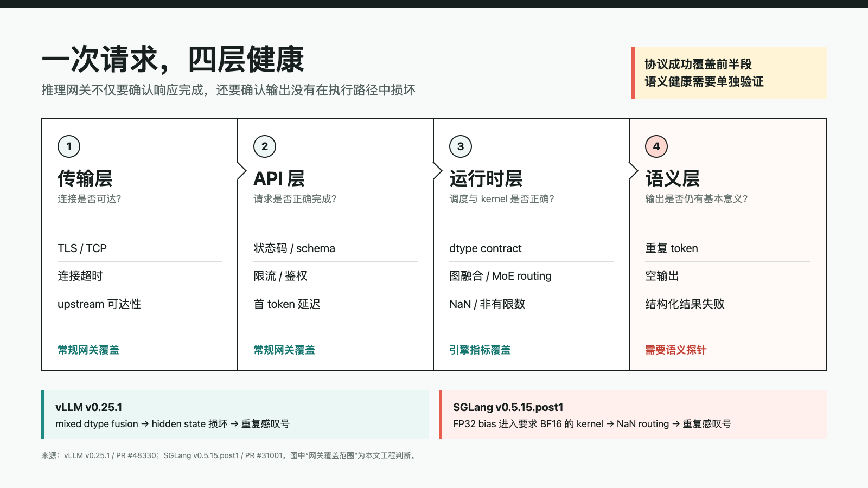Select the 语义层 heading
868x488 pixels.
click(x=673, y=178)
